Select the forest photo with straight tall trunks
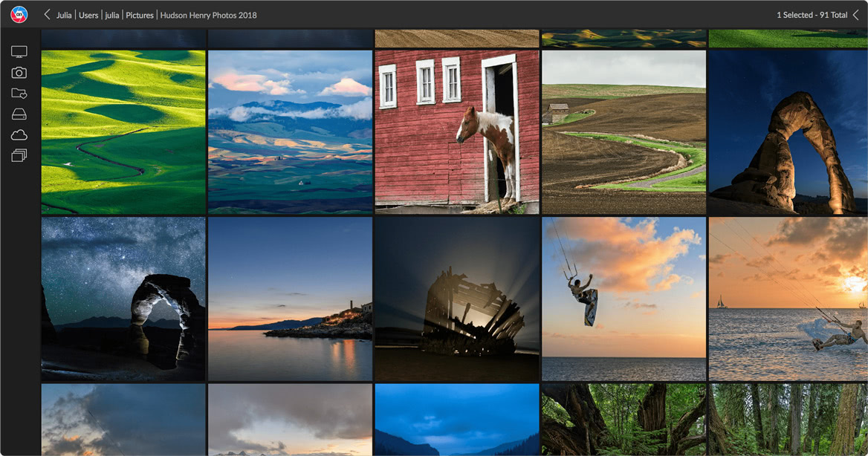Viewport: 868px width, 456px height. tap(788, 420)
